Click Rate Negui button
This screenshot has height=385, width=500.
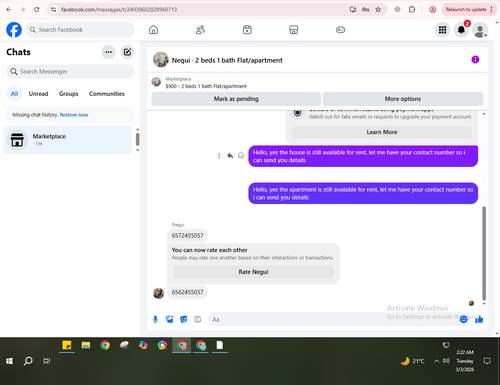coord(253,272)
